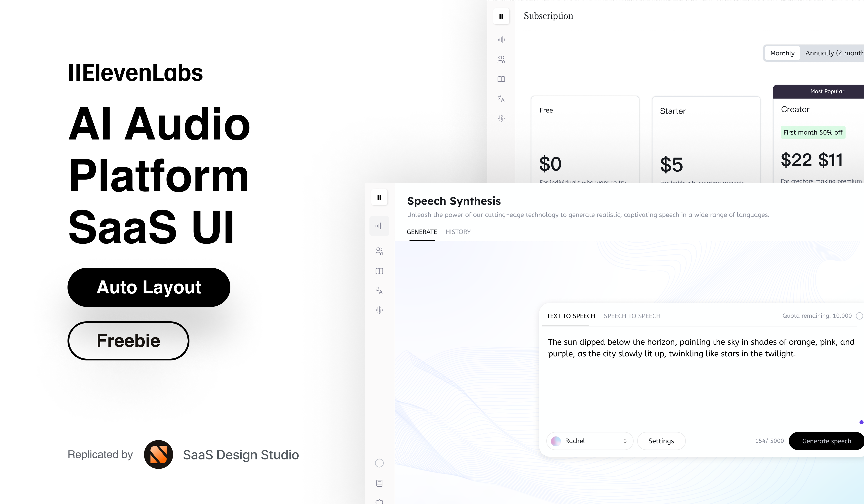Open the people icon in Subscription sidebar

click(501, 60)
